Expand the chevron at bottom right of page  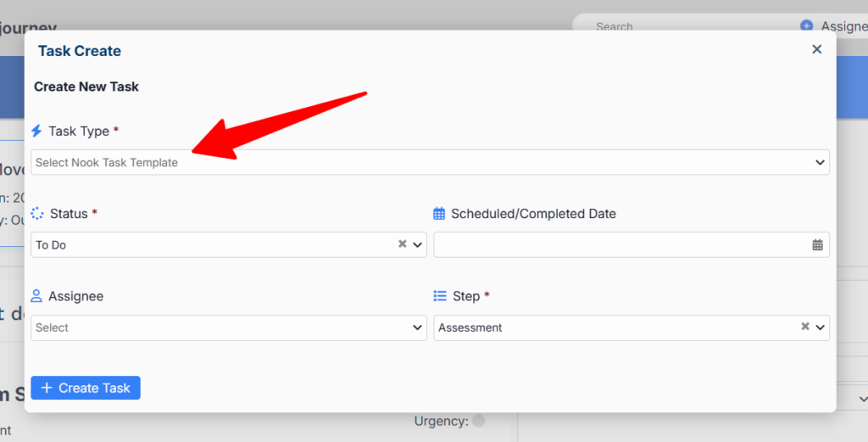click(x=862, y=399)
